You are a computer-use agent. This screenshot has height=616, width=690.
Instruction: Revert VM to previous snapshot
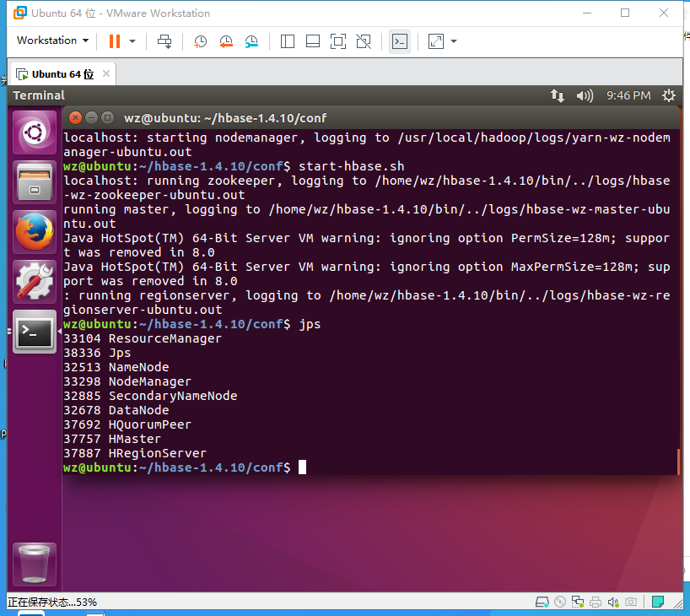pos(226,41)
